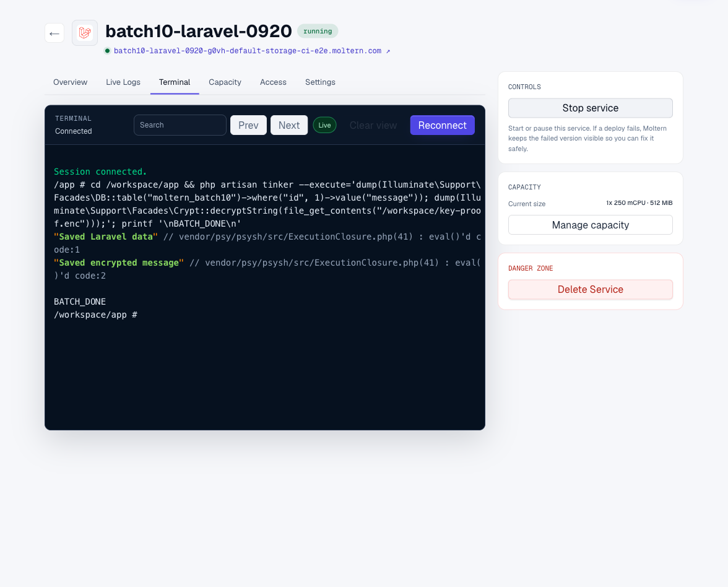Open the Capacity tab
This screenshot has height=587, width=728.
point(225,82)
